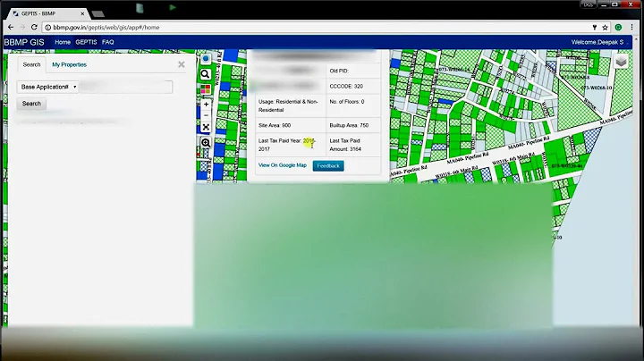Click the green extension icon in toolbar
This screenshot has height=361, width=644.
tap(618, 28)
